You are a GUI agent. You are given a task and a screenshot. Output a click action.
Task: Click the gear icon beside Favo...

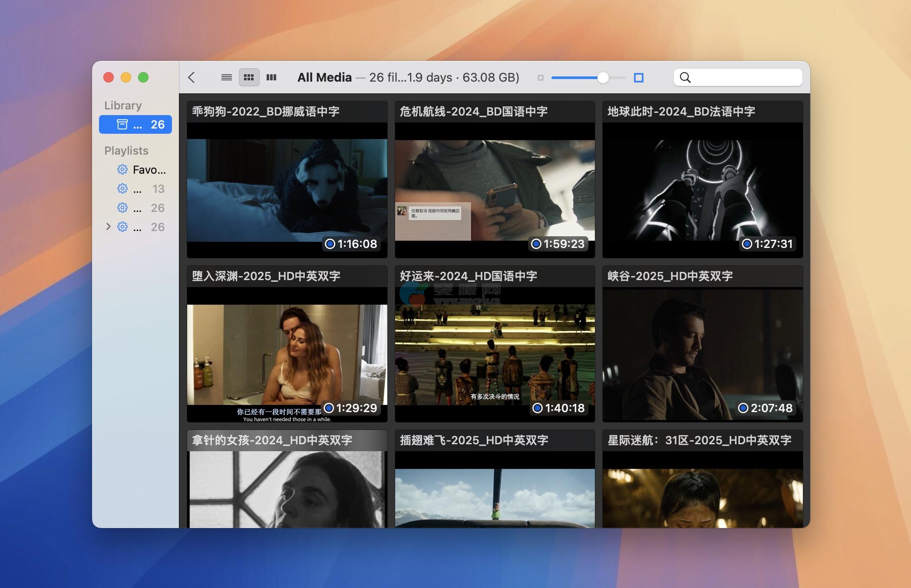click(122, 169)
